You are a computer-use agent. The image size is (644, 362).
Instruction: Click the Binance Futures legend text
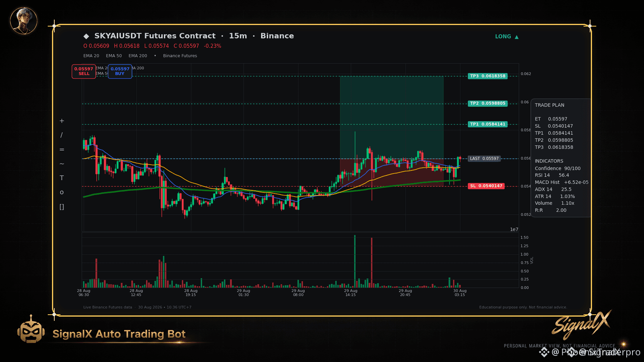pyautogui.click(x=180, y=56)
